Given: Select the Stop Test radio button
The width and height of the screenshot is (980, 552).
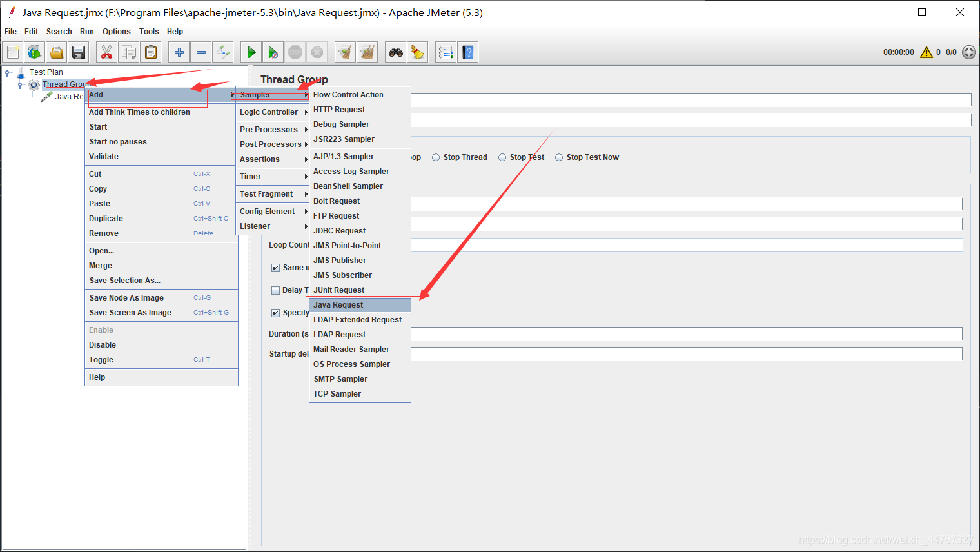Looking at the screenshot, I should (x=502, y=157).
